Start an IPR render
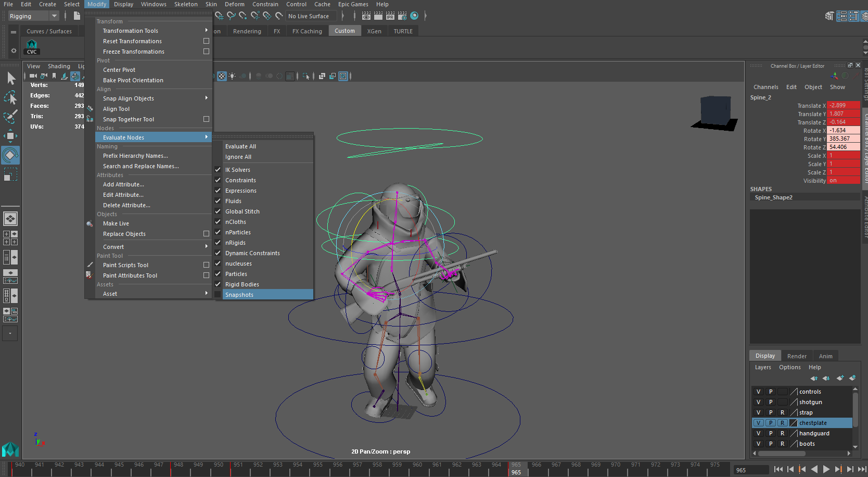868x477 pixels. [390, 16]
